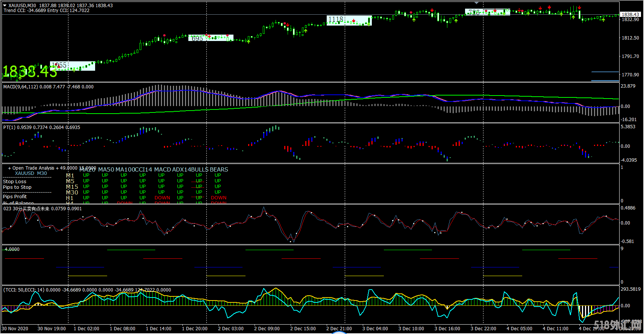This screenshot has height=334, width=644.
Task: Click the large green 1838.43 price display
Action: click(30, 71)
